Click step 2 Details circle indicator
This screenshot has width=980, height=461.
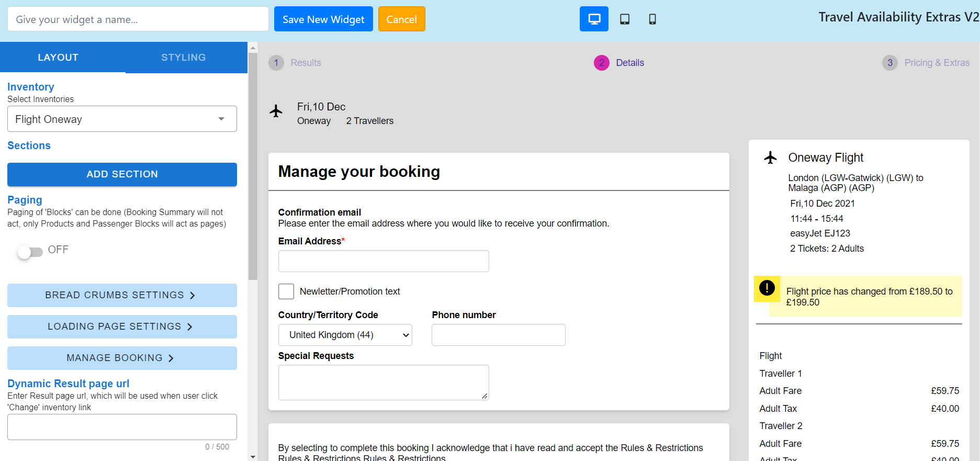click(602, 63)
